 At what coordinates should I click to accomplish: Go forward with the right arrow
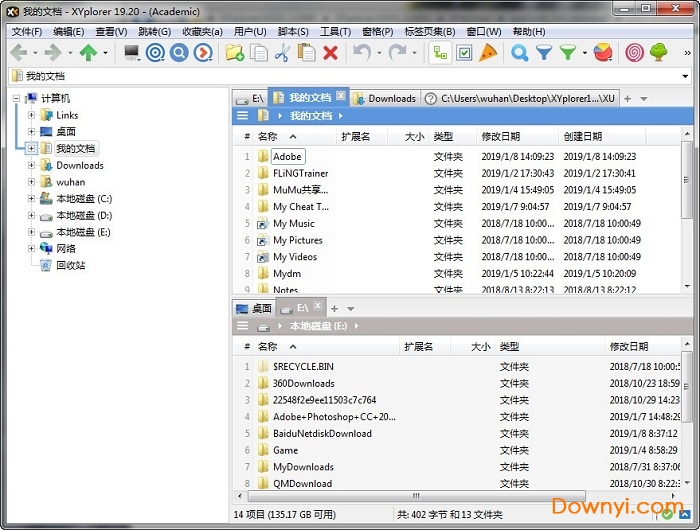pyautogui.click(x=54, y=53)
